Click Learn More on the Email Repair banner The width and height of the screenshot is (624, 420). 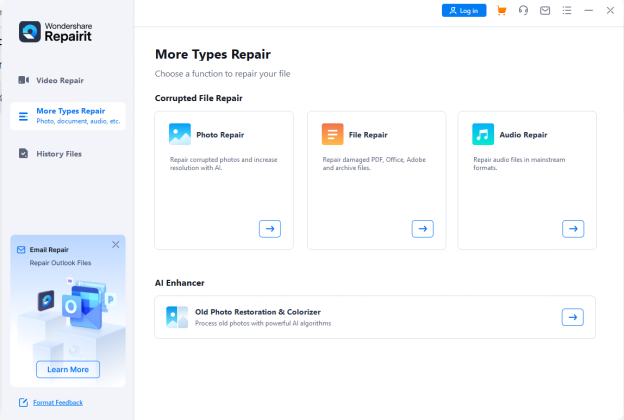coord(68,369)
